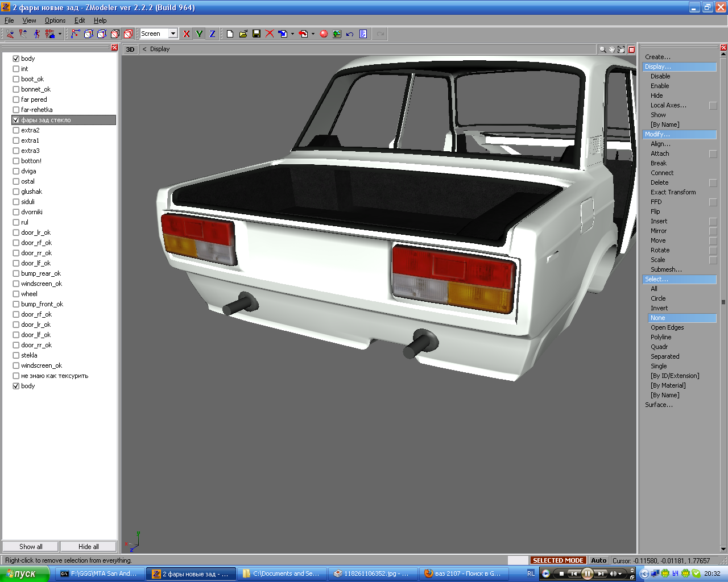Pause playback in the taskbar media player

click(x=587, y=573)
